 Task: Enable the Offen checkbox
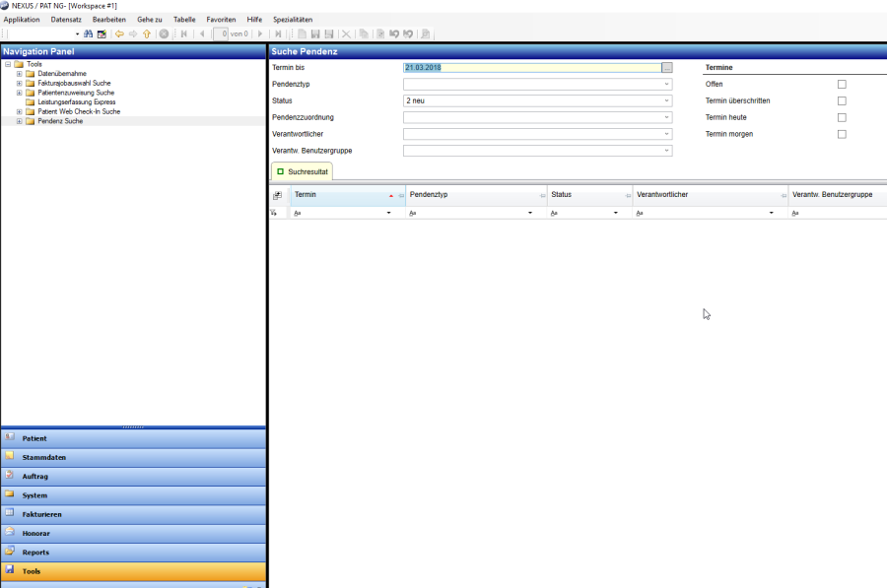point(842,85)
